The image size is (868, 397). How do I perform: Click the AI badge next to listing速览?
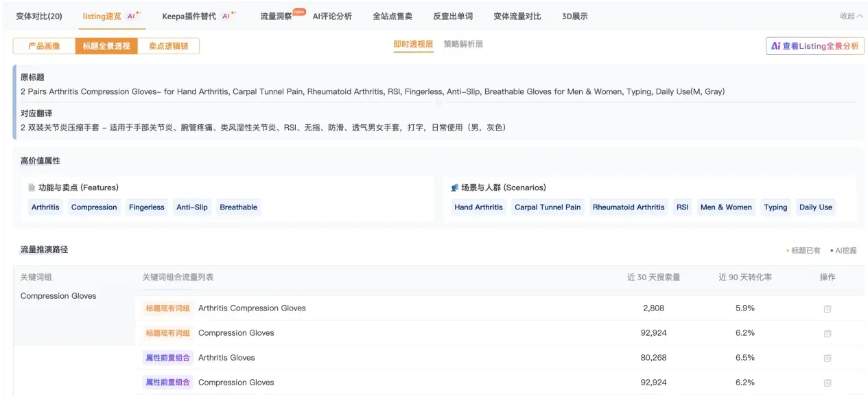pyautogui.click(x=134, y=14)
